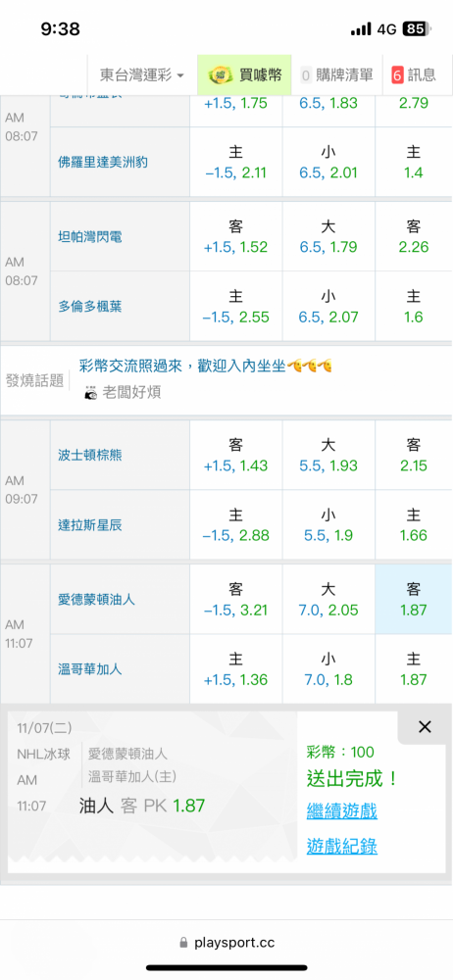
Task: Select 小 6.5, 2.01 for the Florida game
Action: [x=328, y=162]
